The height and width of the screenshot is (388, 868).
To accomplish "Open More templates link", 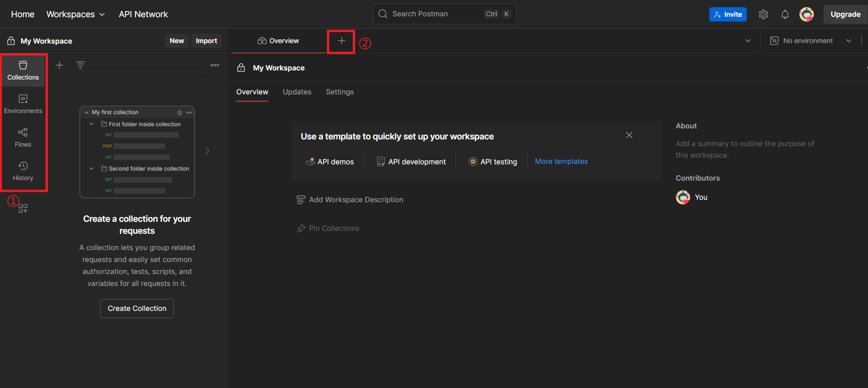I will tap(561, 161).
